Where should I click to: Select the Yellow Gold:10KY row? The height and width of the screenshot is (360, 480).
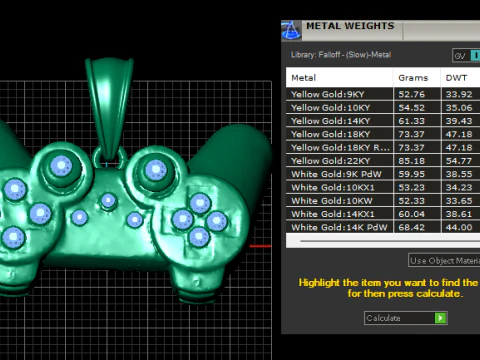[383, 108]
